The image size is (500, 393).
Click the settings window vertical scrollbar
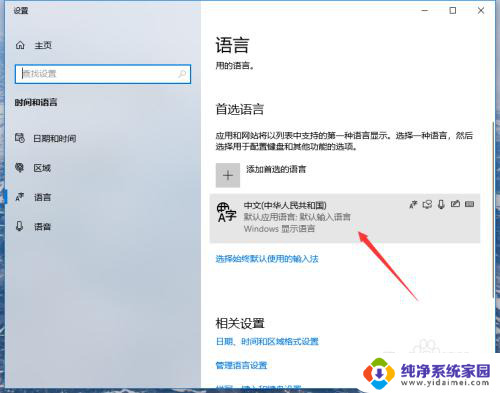493,210
